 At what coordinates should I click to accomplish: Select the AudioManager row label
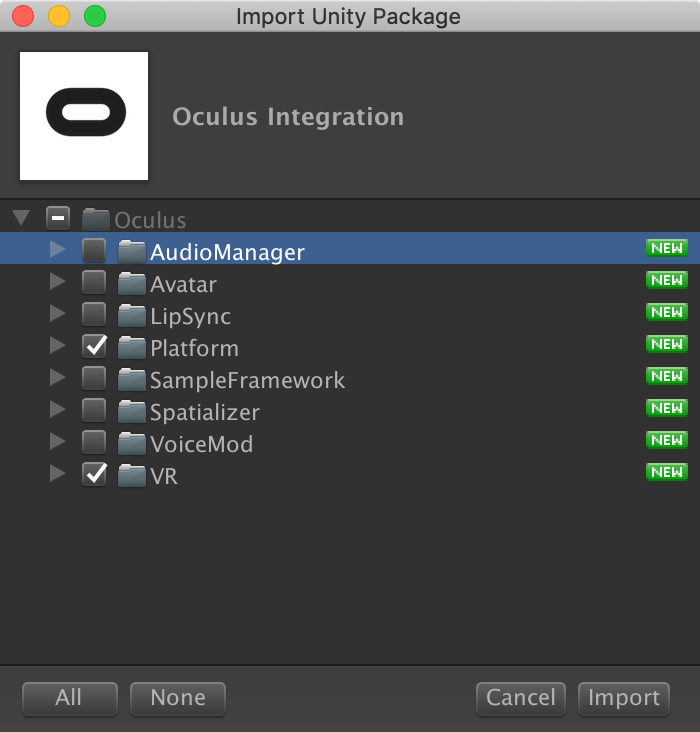click(x=227, y=252)
